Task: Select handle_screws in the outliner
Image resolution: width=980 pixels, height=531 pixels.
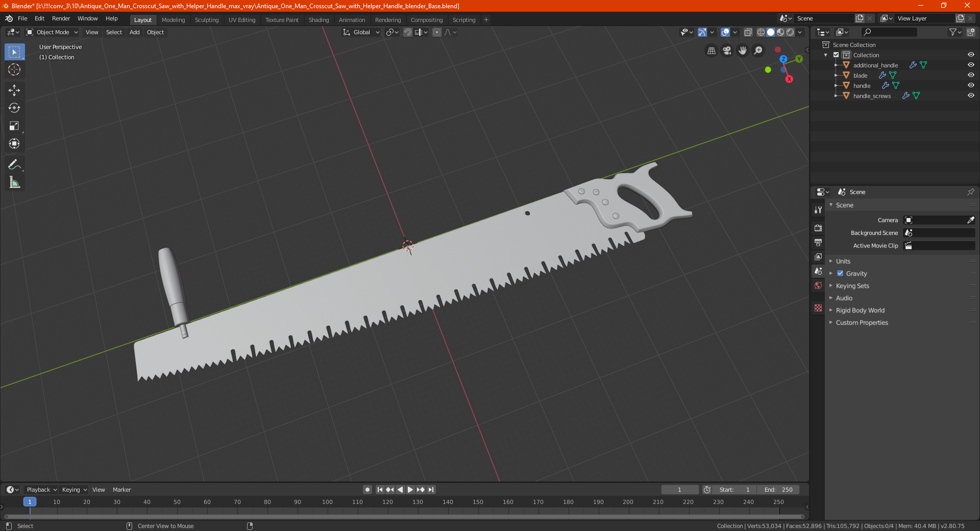Action: pyautogui.click(x=872, y=96)
